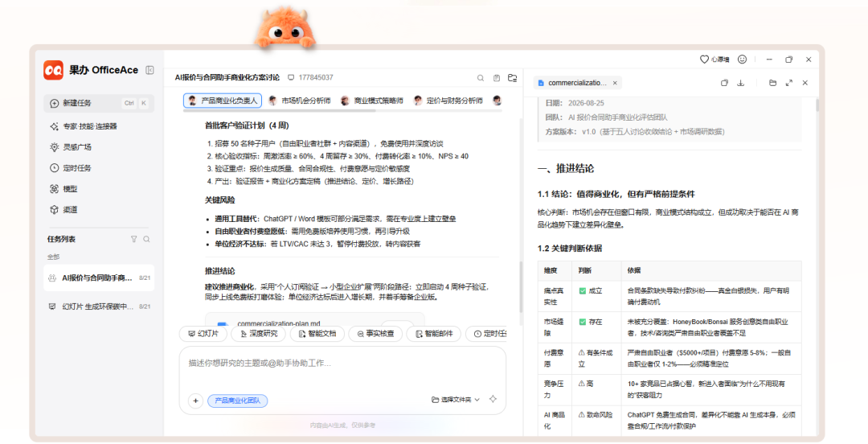The height and width of the screenshot is (444, 868).
Task: Click the 产品商业化团队 tag
Action: click(x=237, y=401)
